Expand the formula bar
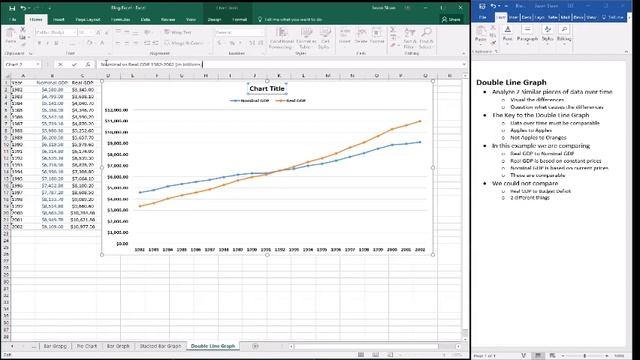The height and width of the screenshot is (360, 640). 464,64
